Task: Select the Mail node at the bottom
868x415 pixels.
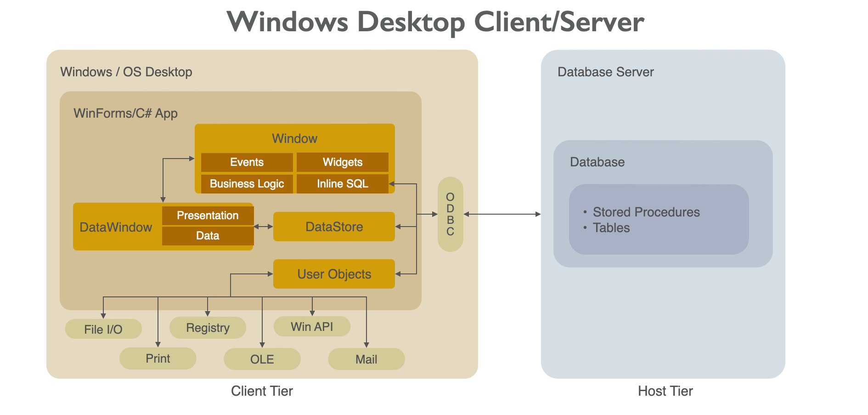Action: click(x=366, y=359)
